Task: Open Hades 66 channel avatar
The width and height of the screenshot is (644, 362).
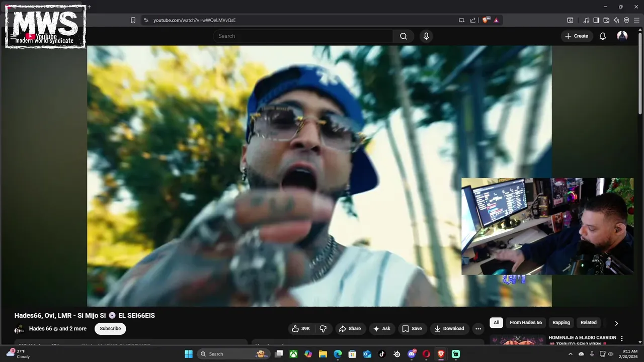Action: [x=19, y=329]
